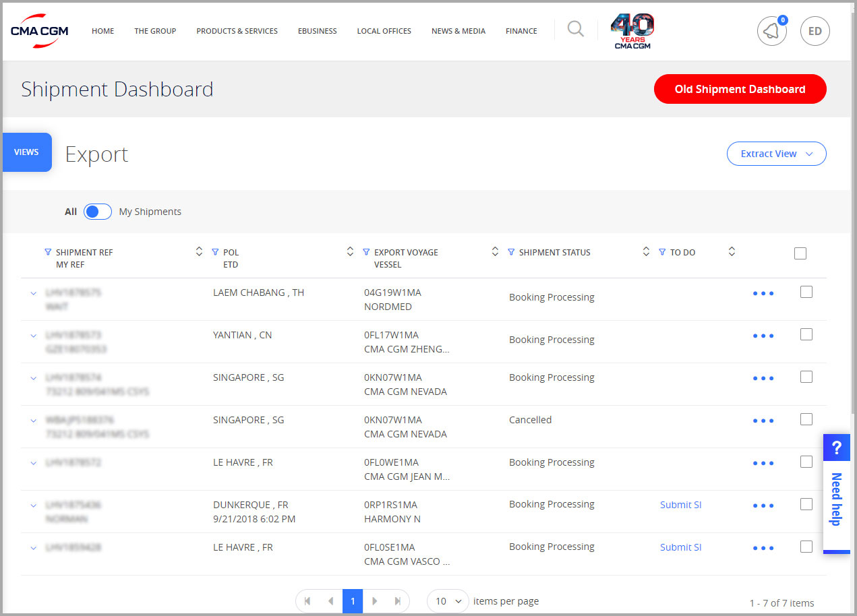The height and width of the screenshot is (616, 857).
Task: Open the three-dot menu for Cancelled shipment
Action: (x=763, y=421)
